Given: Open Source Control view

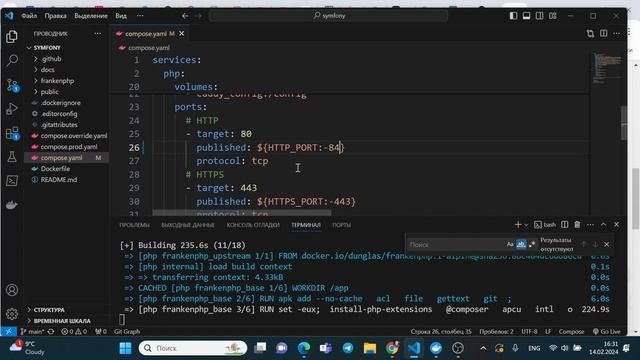Looking at the screenshot, I should (12, 85).
